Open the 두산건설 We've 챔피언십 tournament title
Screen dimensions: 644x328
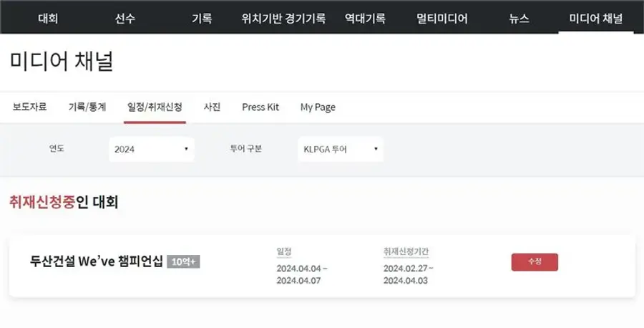point(97,261)
